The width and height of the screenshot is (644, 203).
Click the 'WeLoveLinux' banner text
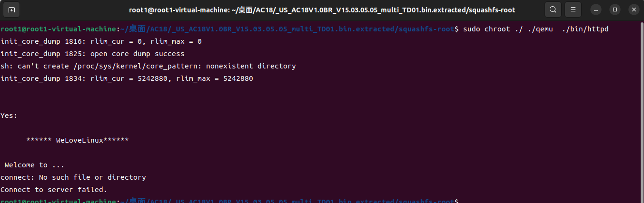coord(78,140)
